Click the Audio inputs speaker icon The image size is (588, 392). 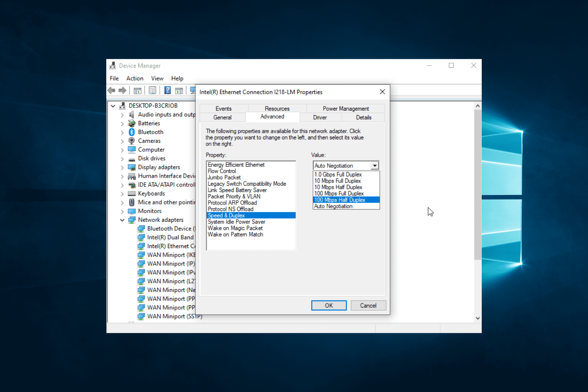point(132,115)
